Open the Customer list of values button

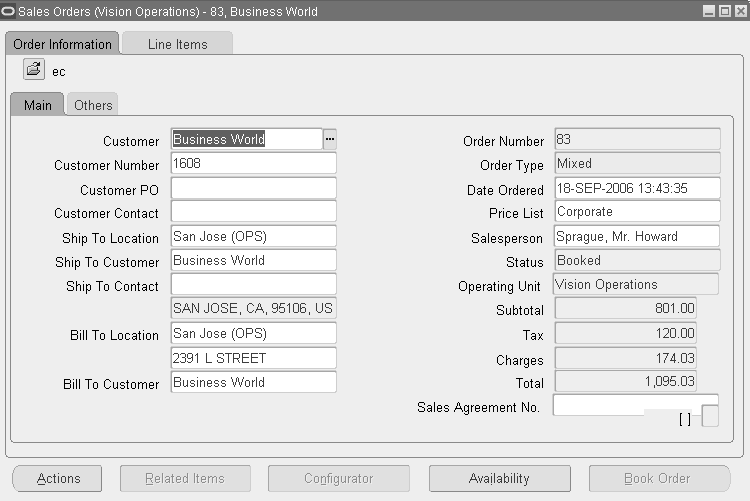[330, 139]
